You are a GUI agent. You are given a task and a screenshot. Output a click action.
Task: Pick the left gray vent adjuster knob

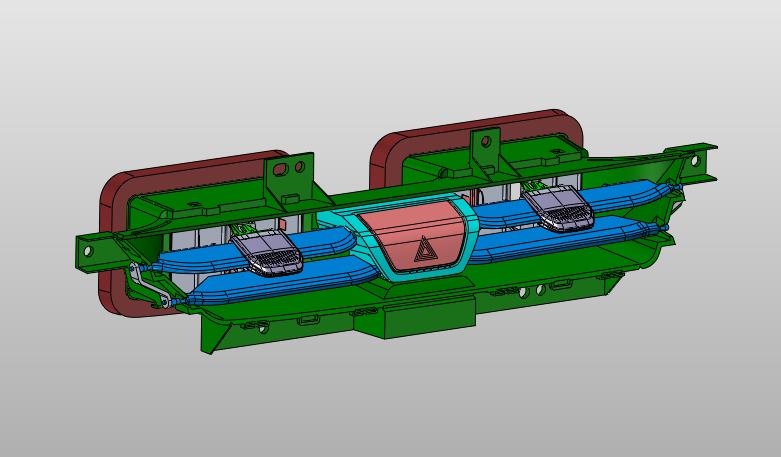click(x=267, y=253)
